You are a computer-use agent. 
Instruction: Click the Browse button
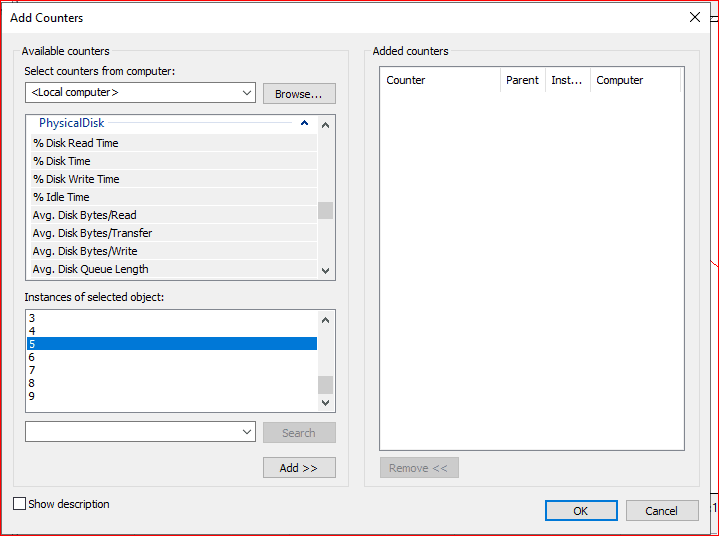tap(298, 94)
